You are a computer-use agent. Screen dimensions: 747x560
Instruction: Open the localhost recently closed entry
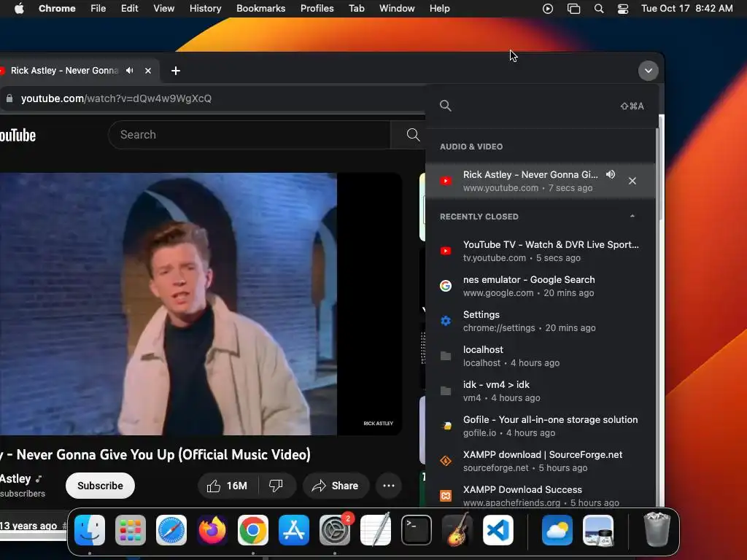coord(541,356)
